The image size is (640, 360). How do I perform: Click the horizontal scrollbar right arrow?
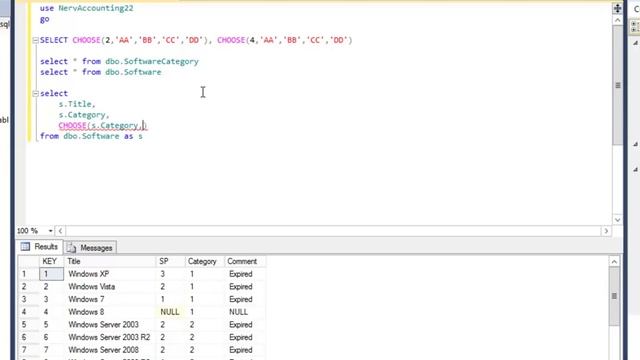(606, 231)
